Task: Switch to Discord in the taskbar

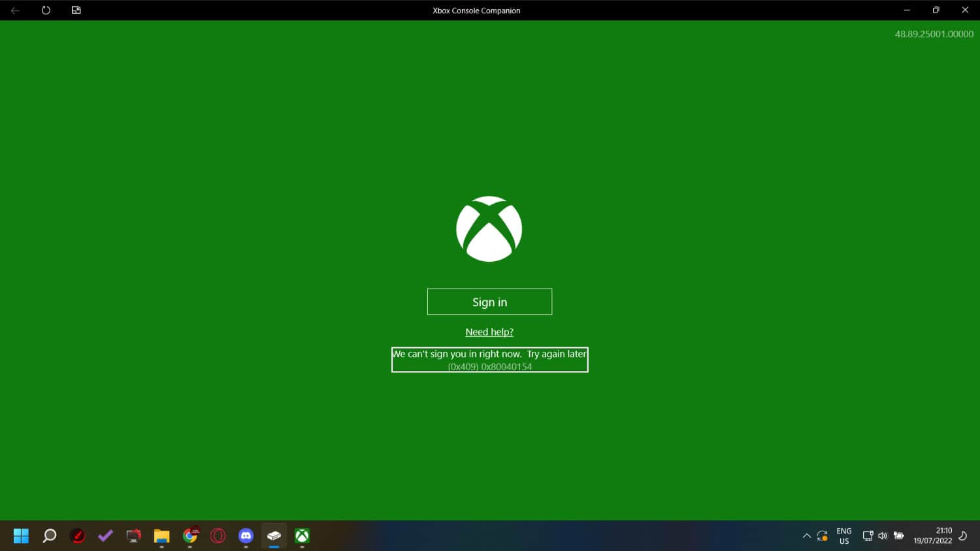Action: pos(246,536)
